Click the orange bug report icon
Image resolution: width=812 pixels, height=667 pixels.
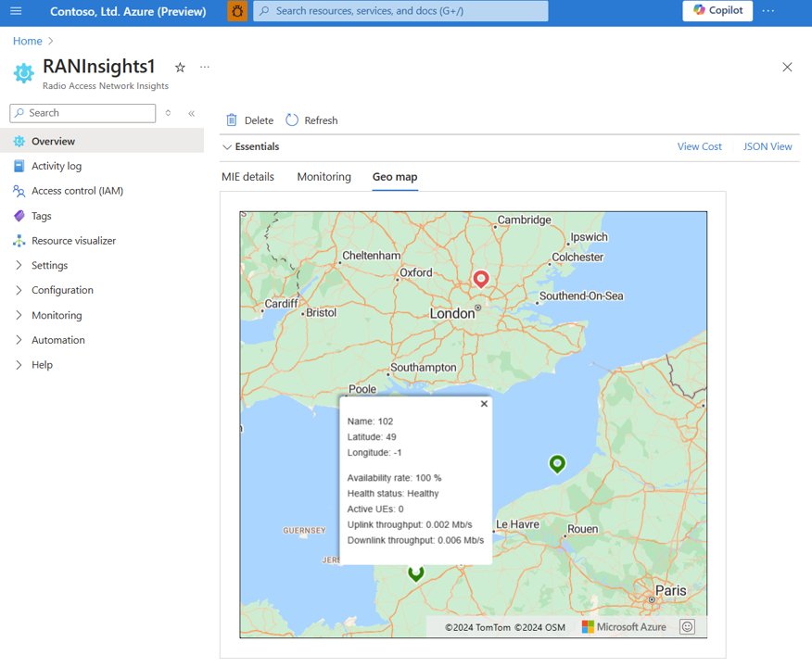pos(237,11)
